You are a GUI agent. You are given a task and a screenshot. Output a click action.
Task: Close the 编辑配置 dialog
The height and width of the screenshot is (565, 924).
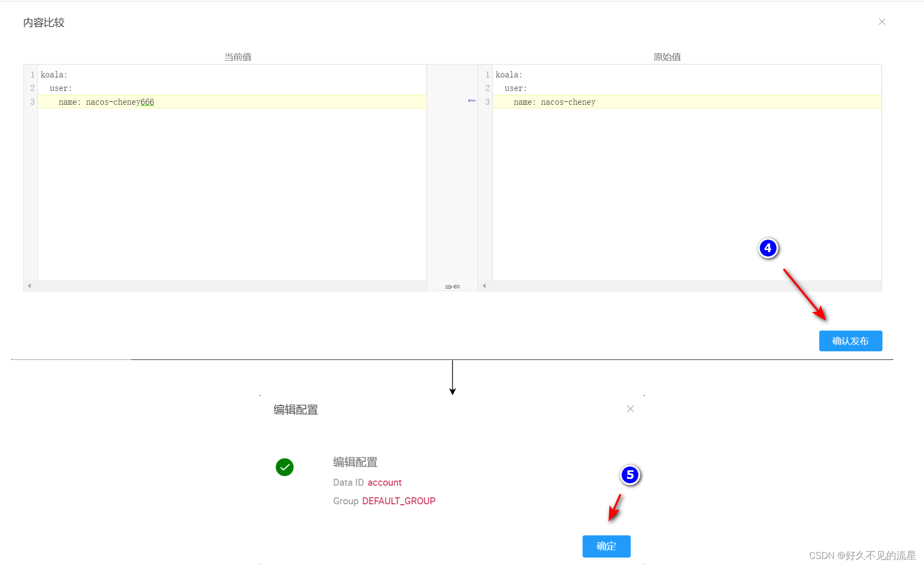coord(630,409)
